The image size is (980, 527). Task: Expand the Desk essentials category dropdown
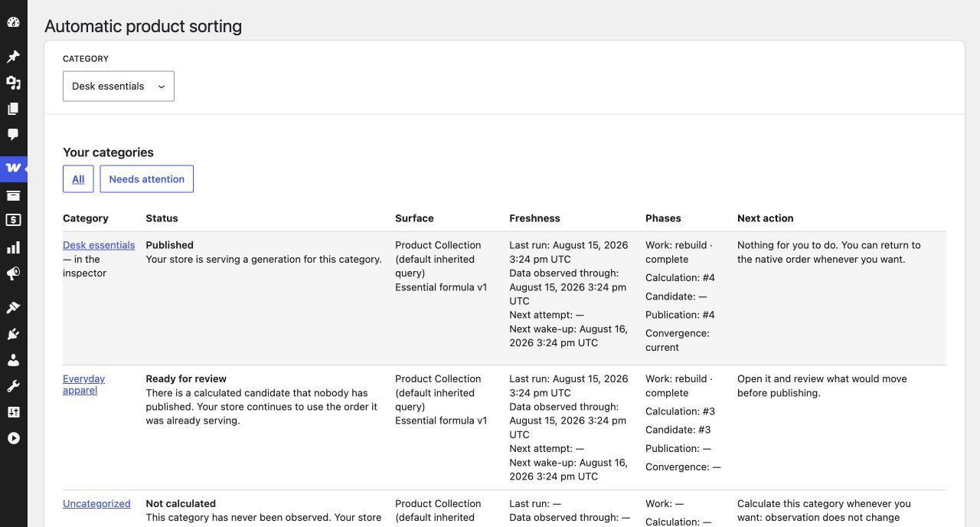[x=119, y=87]
